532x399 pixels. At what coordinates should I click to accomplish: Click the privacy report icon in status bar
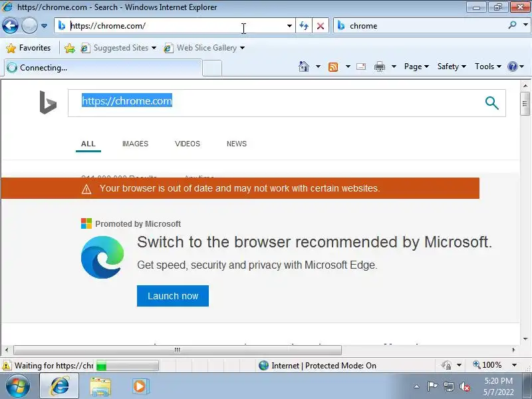pyautogui.click(x=446, y=365)
